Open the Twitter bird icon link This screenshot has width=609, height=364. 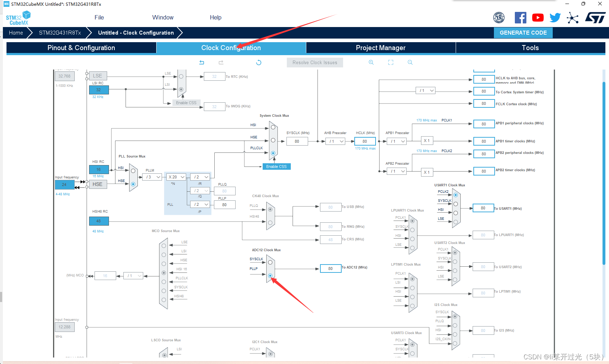555,18
